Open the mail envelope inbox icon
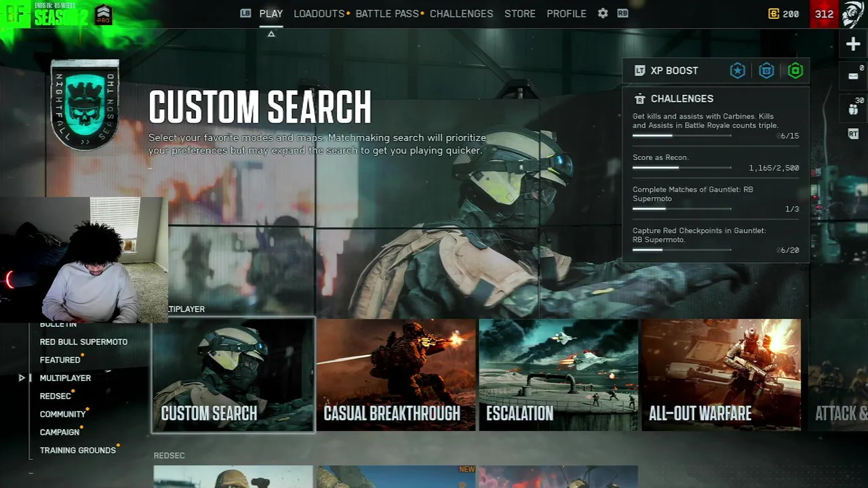 pos(853,76)
